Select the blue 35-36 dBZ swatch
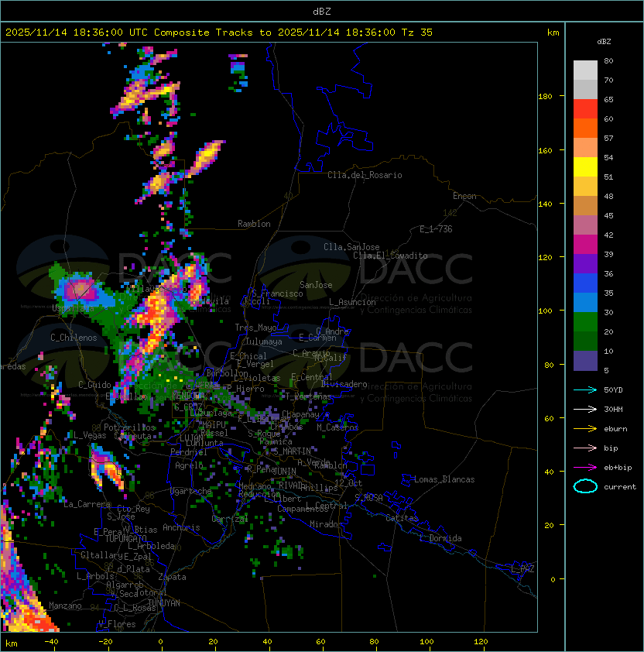This screenshot has height=652, width=644. (x=585, y=283)
